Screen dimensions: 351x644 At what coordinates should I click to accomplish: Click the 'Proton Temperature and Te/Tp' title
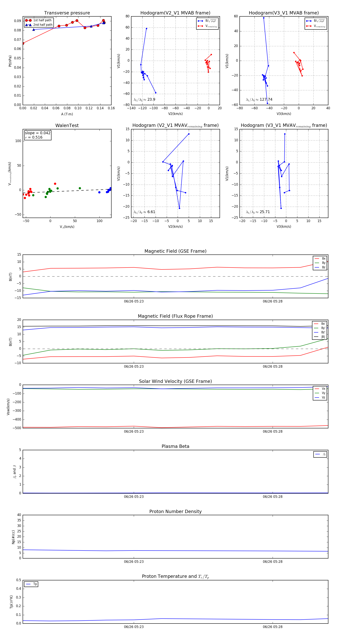coord(175,576)
